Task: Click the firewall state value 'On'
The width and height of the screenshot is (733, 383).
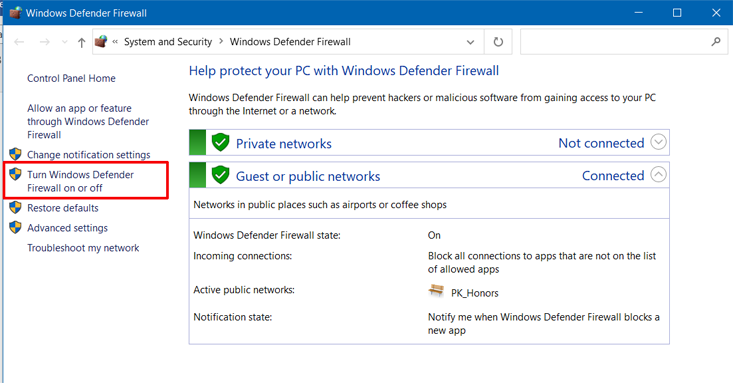Action: pos(434,235)
